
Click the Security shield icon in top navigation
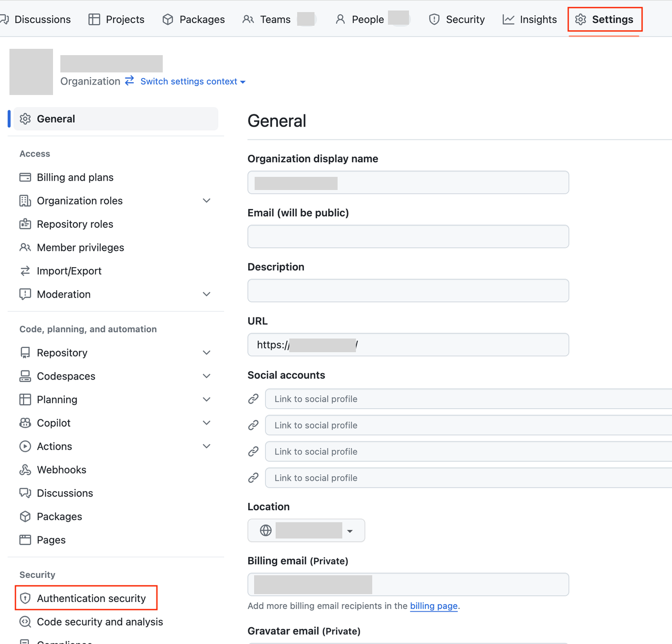[x=434, y=19]
